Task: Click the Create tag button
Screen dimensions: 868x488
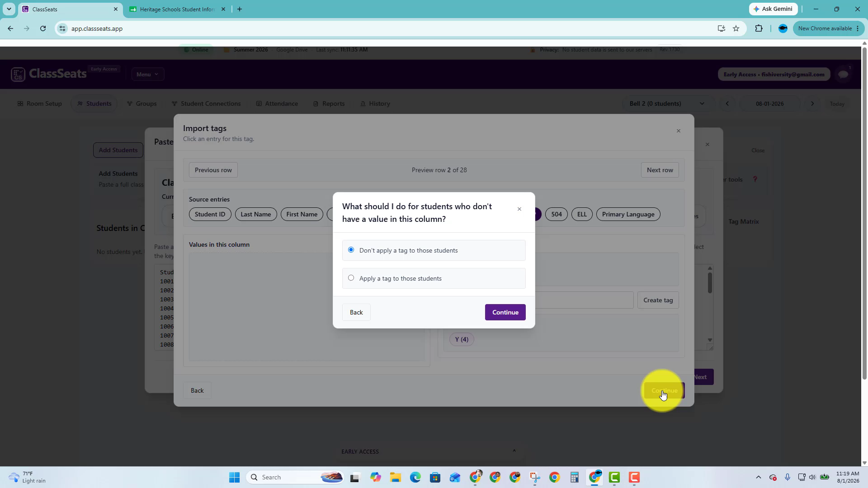Action: pos(658,300)
